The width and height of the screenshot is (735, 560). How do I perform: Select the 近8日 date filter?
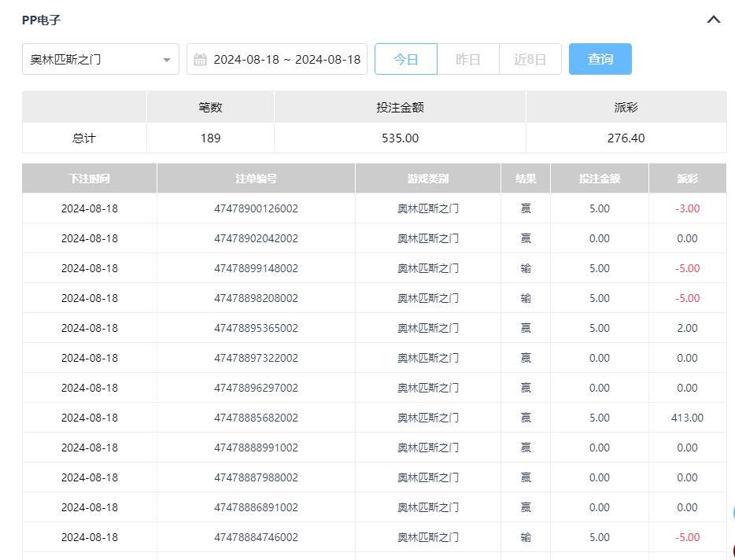tap(530, 60)
